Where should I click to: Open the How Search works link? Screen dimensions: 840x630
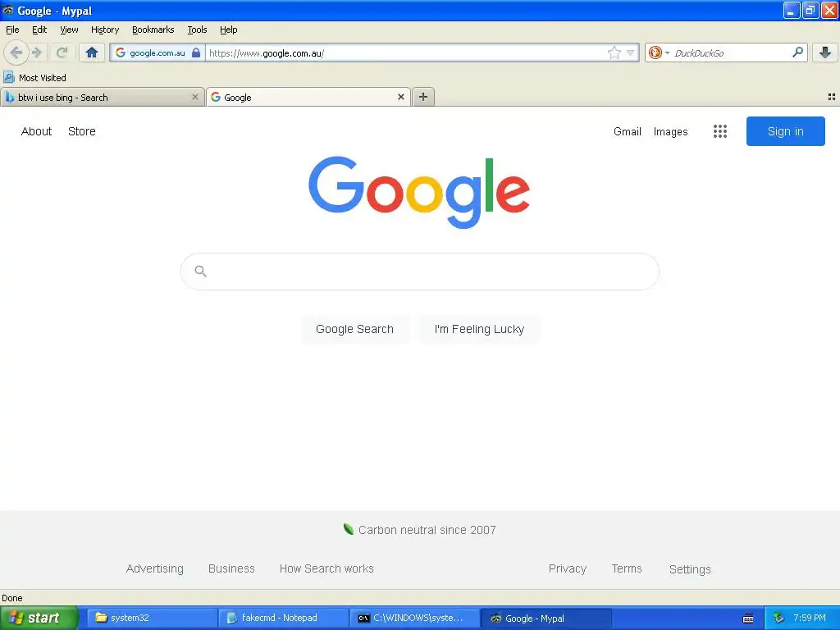tap(326, 568)
